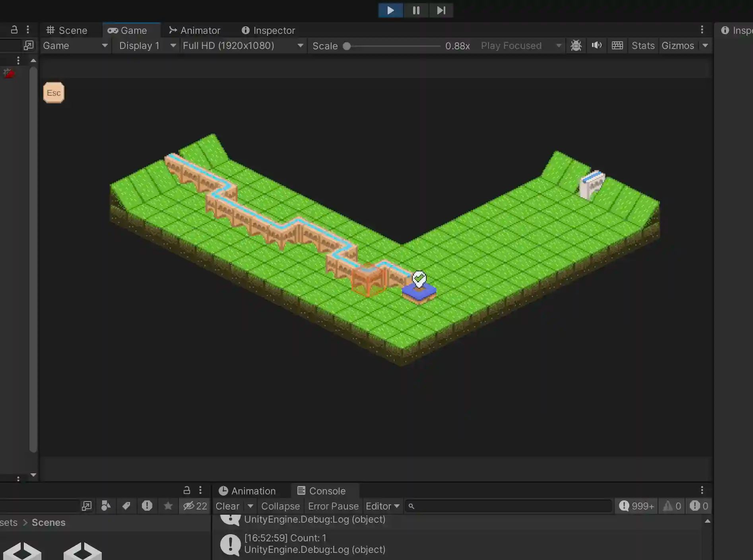Toggle the keyboard shortcuts icon in Game view
Viewport: 753px width, 560px height.
coord(617,46)
